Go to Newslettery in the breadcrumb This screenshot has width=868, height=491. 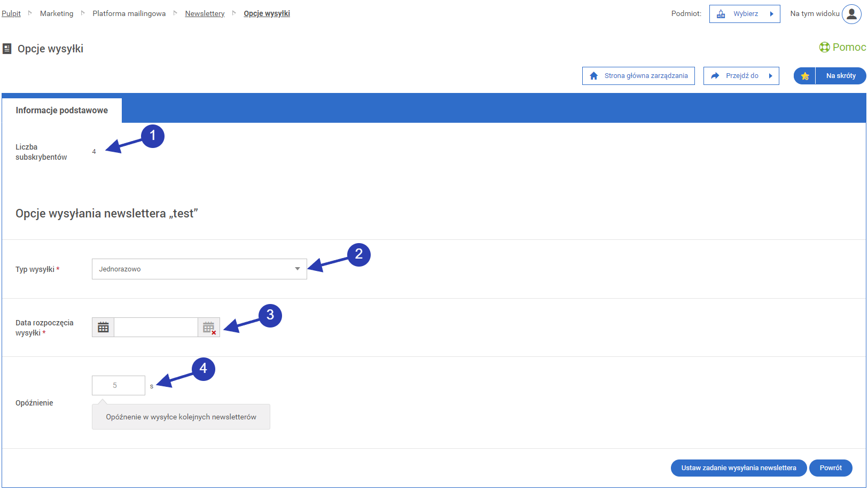[x=205, y=13]
